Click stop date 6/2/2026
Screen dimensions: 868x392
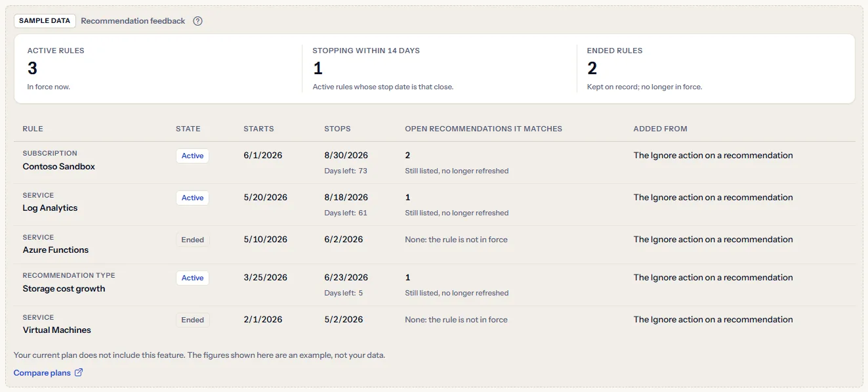tap(344, 240)
